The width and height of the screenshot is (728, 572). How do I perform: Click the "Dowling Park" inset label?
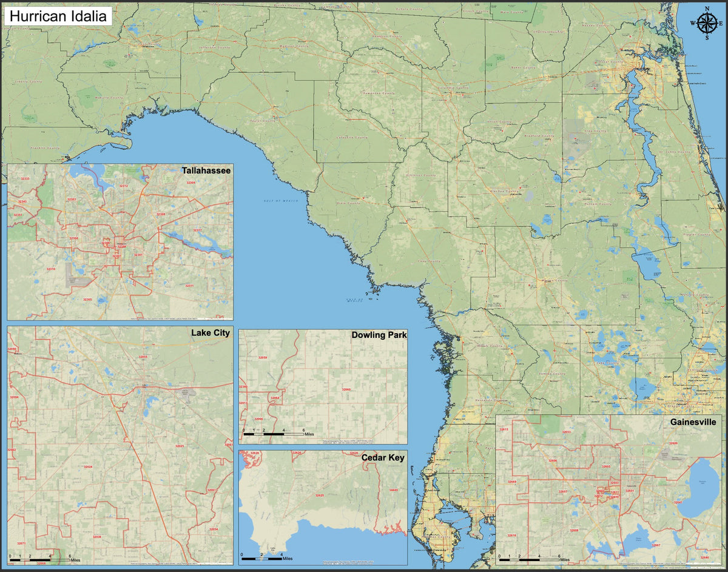380,334
